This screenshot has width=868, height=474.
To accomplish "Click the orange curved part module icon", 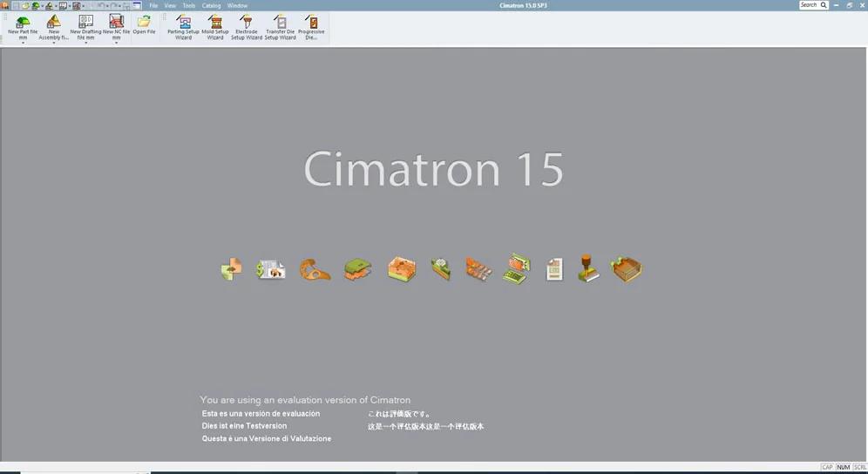I will [315, 269].
